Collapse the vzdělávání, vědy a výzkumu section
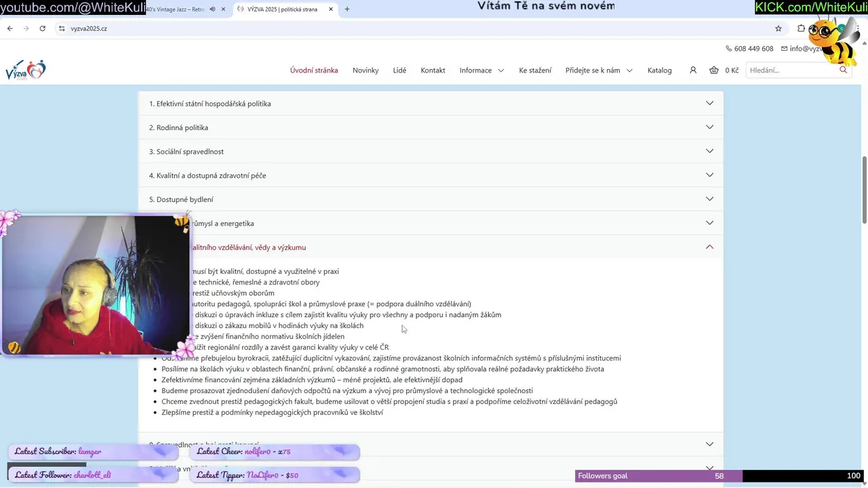The image size is (868, 488). (x=709, y=247)
